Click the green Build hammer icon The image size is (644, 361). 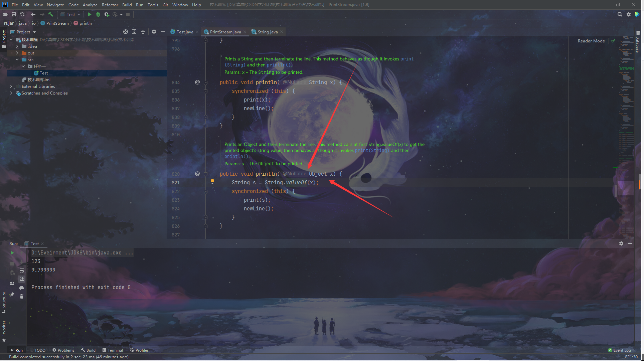(x=51, y=14)
